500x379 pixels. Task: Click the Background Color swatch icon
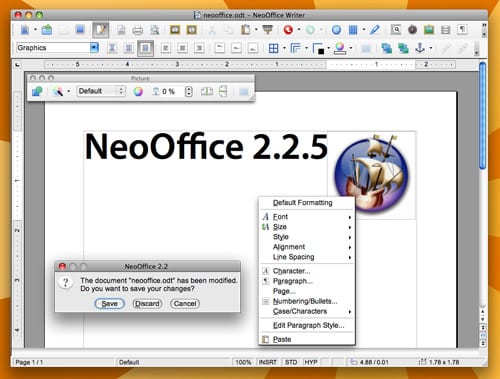point(340,49)
